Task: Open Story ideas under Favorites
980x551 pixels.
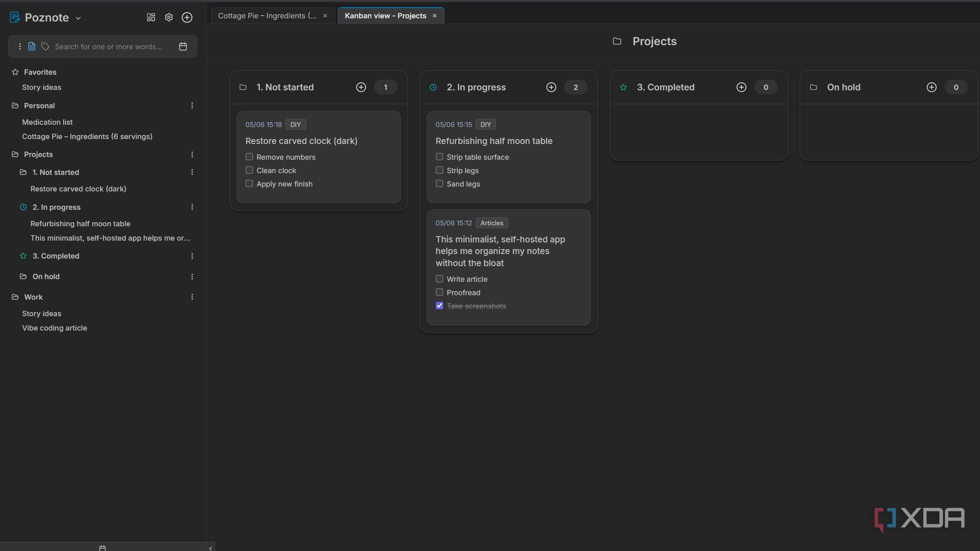Action: (x=42, y=87)
